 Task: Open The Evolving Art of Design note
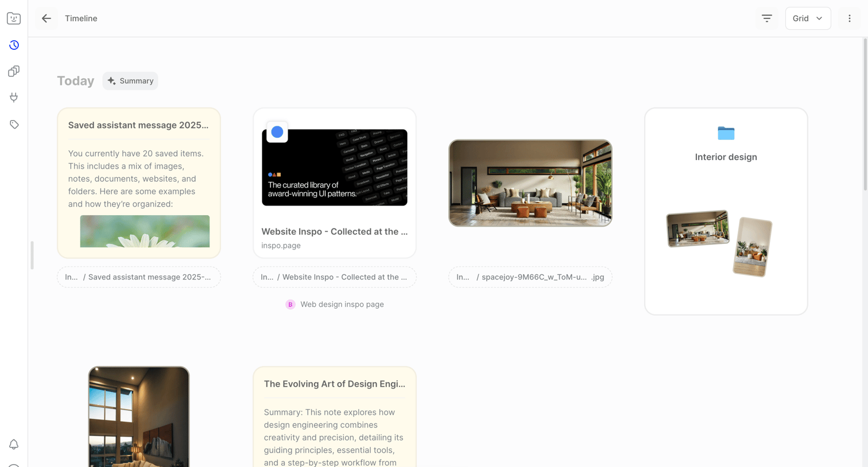(x=335, y=417)
